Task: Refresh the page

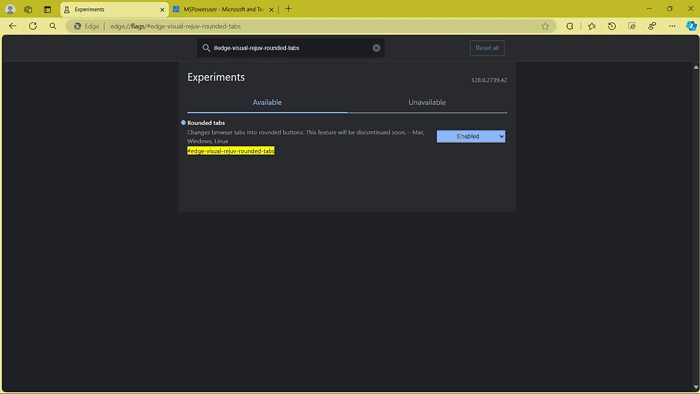Action: 33,26
